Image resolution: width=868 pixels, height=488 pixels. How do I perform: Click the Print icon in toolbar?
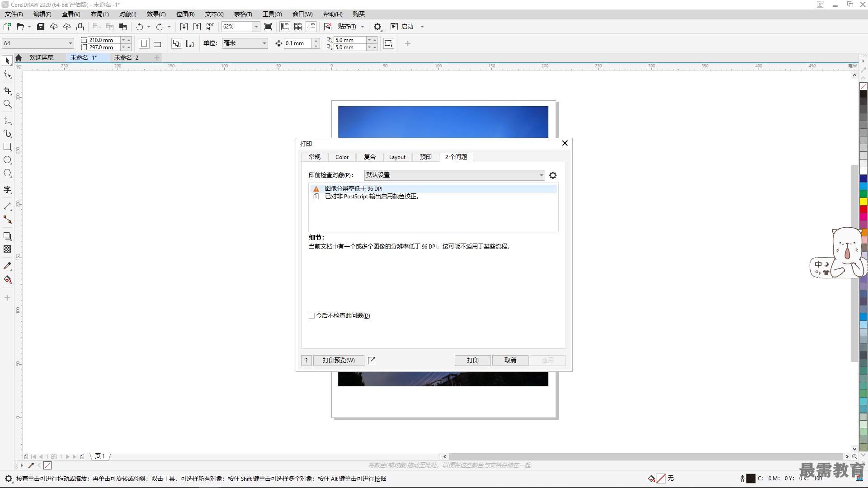point(80,27)
